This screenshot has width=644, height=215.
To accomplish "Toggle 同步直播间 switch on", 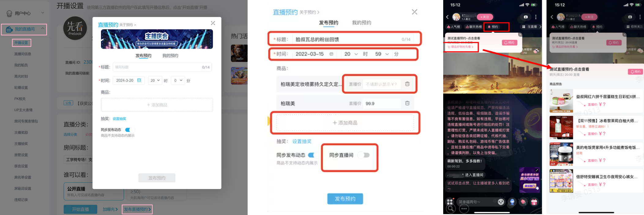I will [x=364, y=155].
